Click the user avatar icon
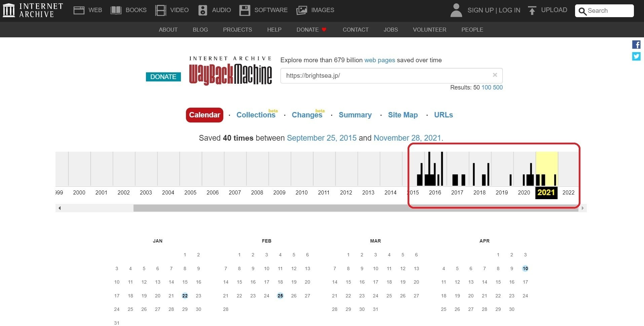Image resolution: width=644 pixels, height=326 pixels. 456,10
